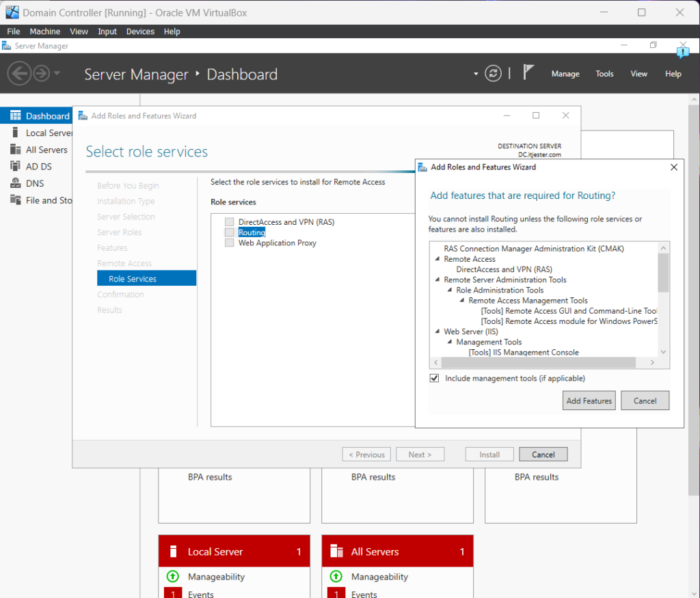Click the features list horizontal scrollbar thumb
700x598 pixels.
click(x=539, y=362)
